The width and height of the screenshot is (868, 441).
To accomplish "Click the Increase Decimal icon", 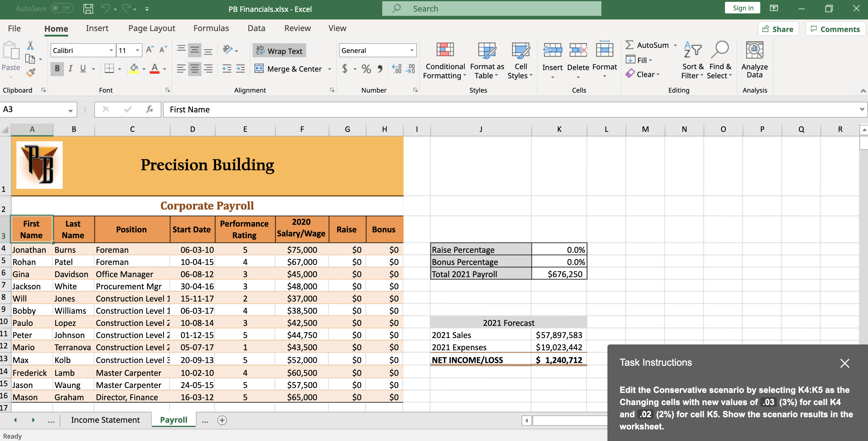I will pyautogui.click(x=397, y=69).
